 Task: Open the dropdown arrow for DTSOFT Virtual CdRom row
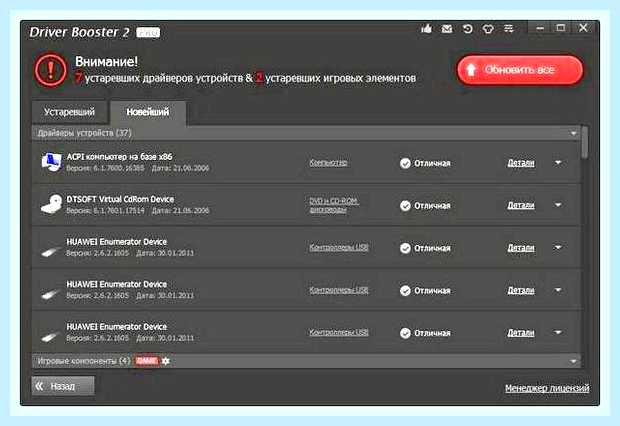pyautogui.click(x=558, y=205)
